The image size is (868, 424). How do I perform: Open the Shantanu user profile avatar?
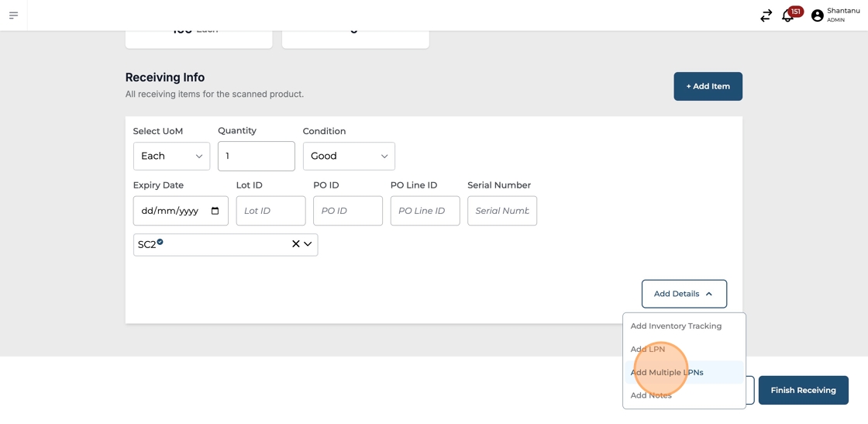[817, 16]
